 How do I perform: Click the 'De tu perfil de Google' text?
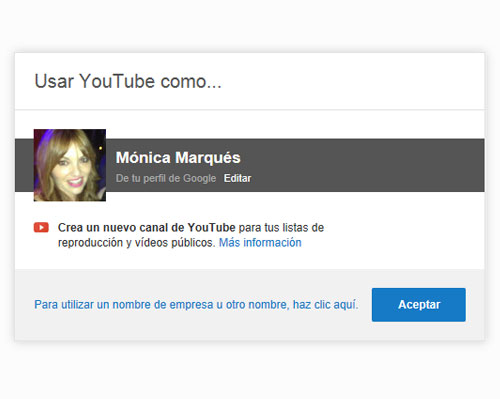(x=166, y=178)
